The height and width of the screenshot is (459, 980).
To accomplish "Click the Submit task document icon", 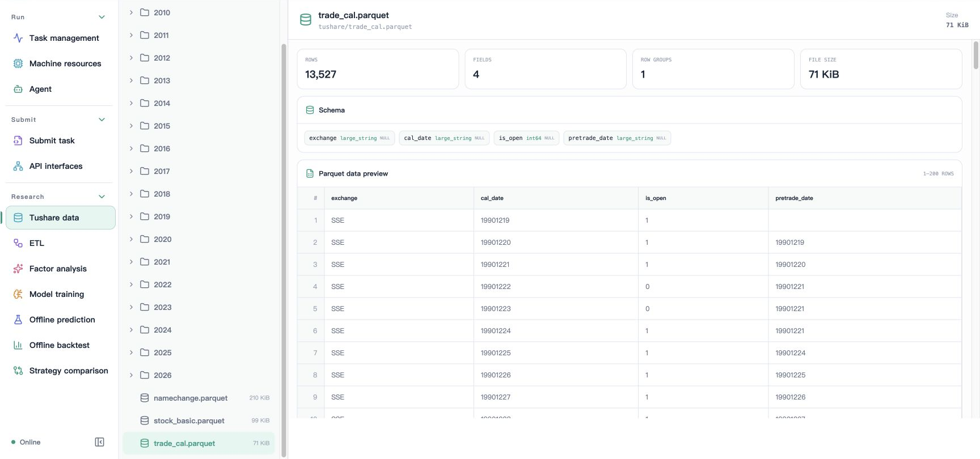I will (x=18, y=141).
